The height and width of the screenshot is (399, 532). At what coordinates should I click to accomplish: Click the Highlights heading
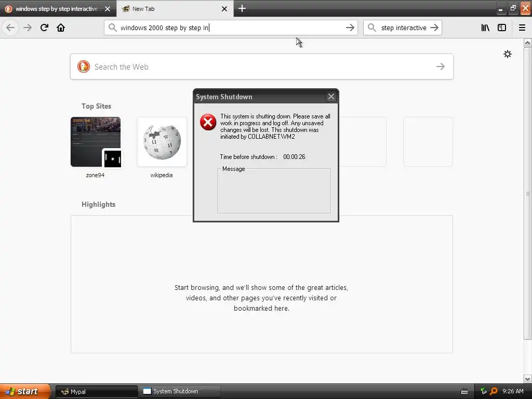pos(98,204)
